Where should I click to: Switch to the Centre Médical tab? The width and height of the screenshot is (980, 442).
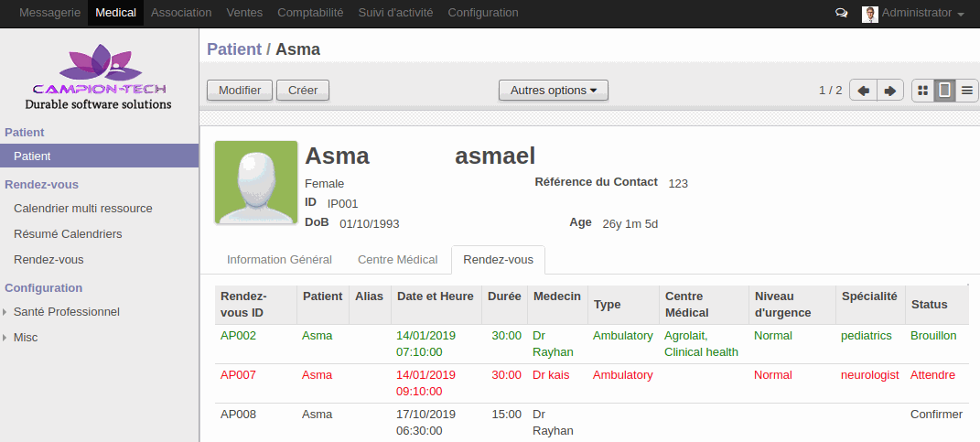397,260
